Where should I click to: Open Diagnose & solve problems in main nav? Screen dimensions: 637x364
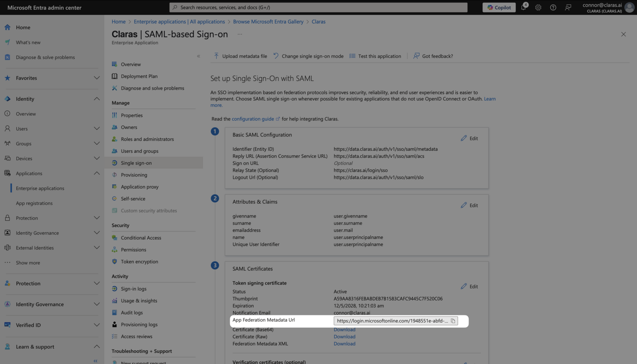click(45, 57)
